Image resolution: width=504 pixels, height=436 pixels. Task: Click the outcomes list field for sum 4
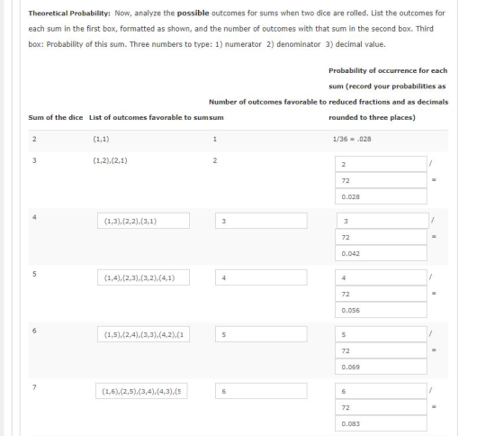(143, 221)
